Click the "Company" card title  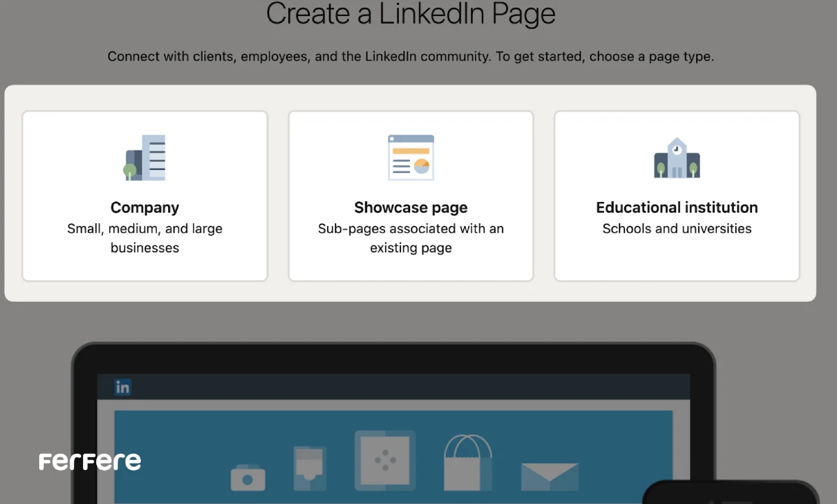[x=145, y=208]
